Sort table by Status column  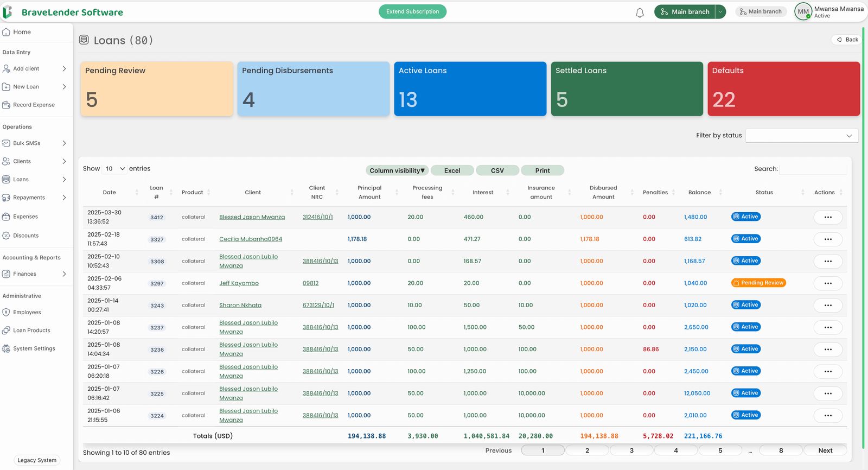pyautogui.click(x=764, y=193)
